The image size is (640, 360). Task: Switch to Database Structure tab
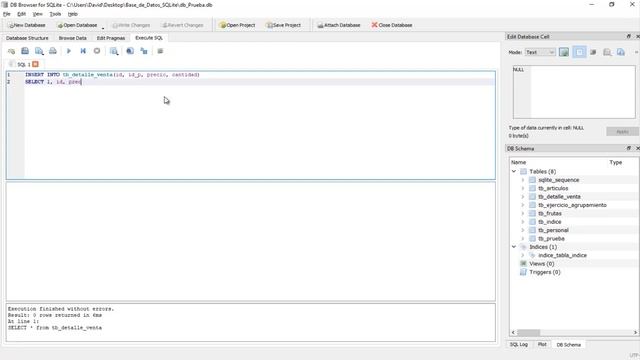point(27,38)
